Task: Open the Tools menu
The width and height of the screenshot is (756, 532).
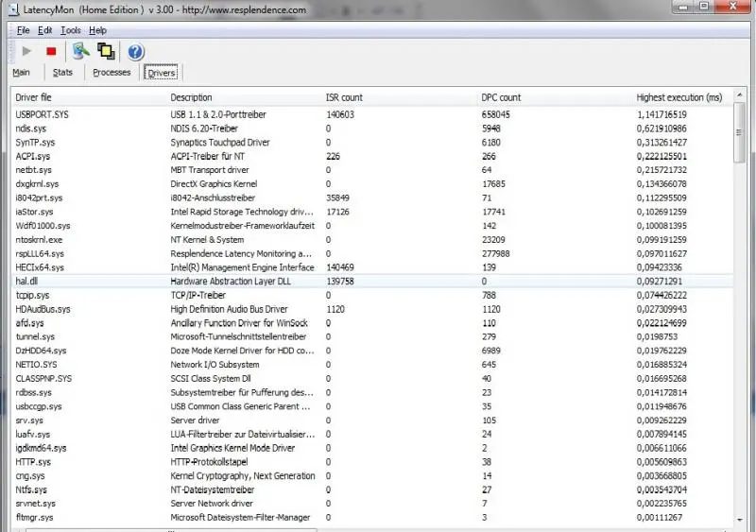Action: tap(70, 30)
